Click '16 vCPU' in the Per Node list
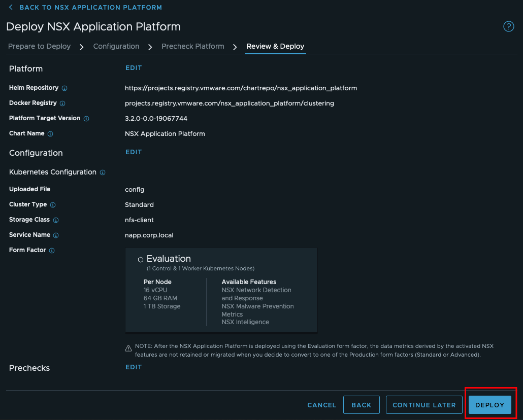This screenshot has height=420, width=523. [155, 290]
